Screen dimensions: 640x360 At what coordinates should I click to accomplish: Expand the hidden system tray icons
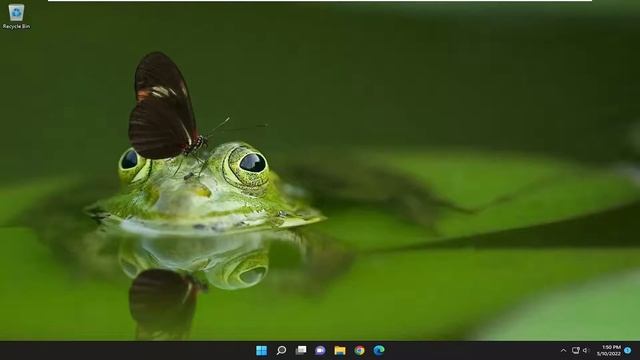[564, 350]
